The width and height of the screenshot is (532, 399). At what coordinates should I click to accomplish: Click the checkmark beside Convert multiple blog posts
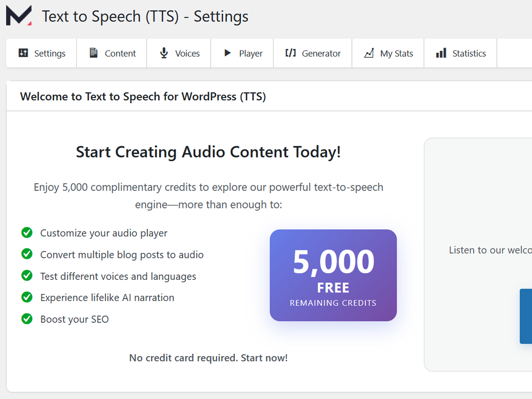(27, 254)
